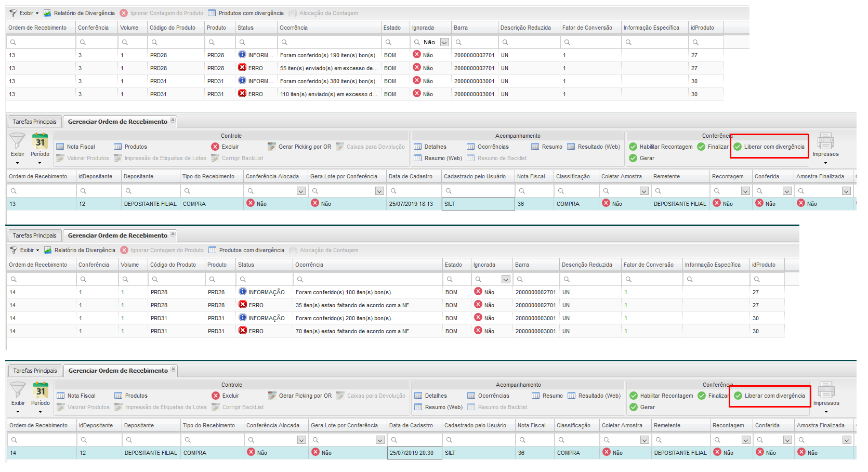Select the info status icon in the "Foram conferido(s) 380" row
The width and height of the screenshot is (868, 472).
pyautogui.click(x=242, y=81)
